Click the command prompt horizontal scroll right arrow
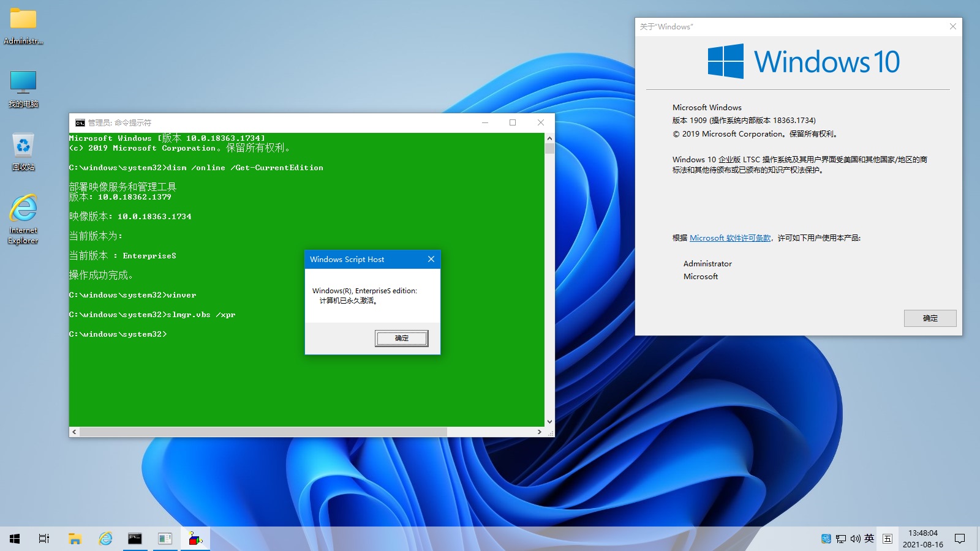Image resolution: width=980 pixels, height=551 pixels. (539, 432)
